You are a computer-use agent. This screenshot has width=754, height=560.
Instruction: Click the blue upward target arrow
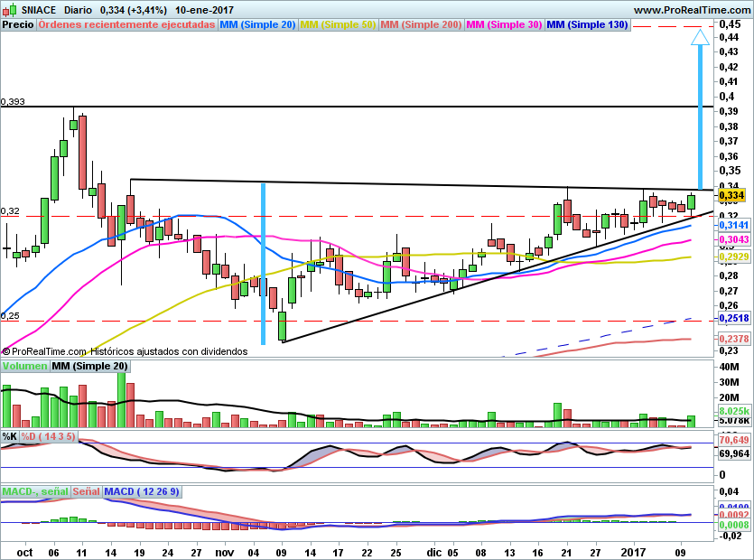(x=699, y=104)
